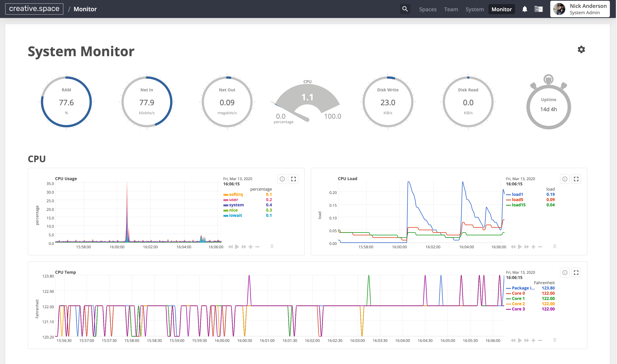617x364 pixels.
Task: Go to the Spaces tab
Action: pos(428,9)
